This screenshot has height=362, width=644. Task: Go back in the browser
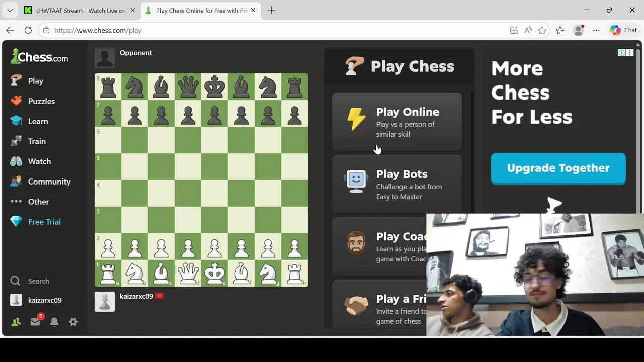click(x=10, y=30)
